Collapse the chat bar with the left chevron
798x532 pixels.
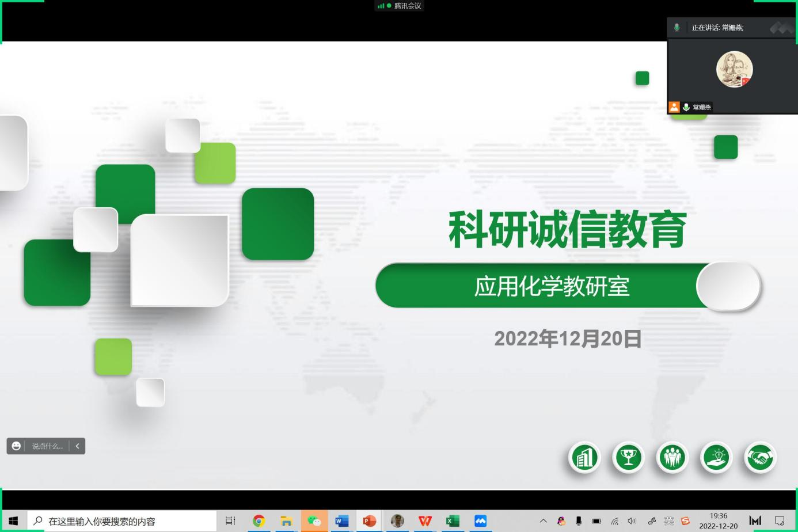tap(77, 446)
